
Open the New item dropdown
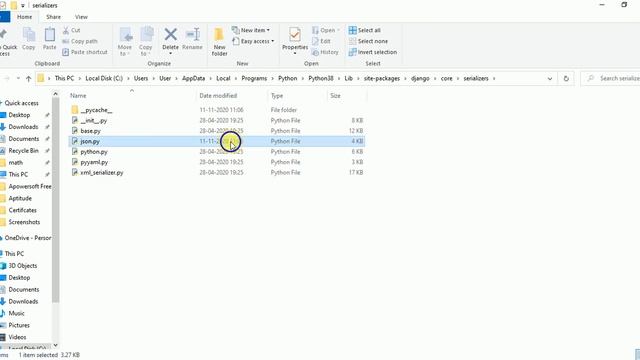click(251, 30)
